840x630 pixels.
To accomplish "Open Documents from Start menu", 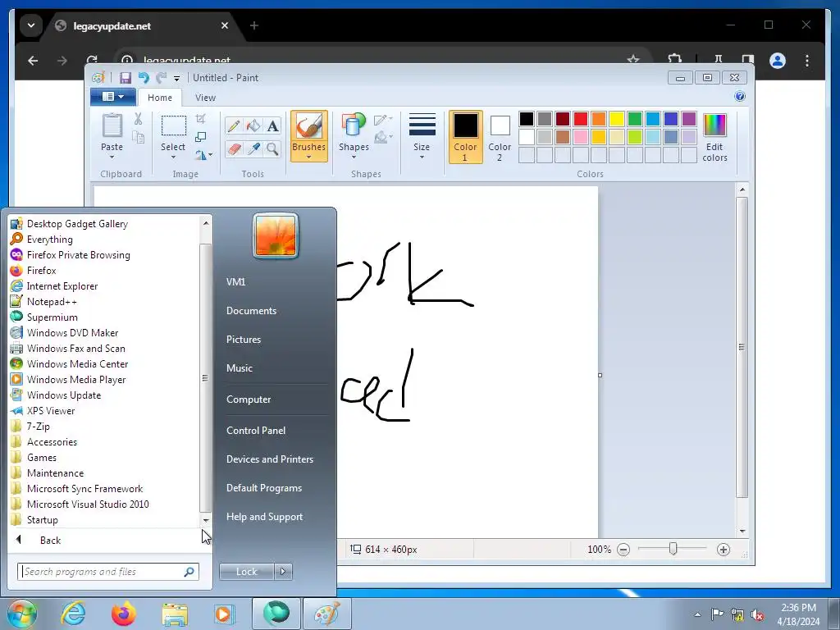I will click(251, 311).
